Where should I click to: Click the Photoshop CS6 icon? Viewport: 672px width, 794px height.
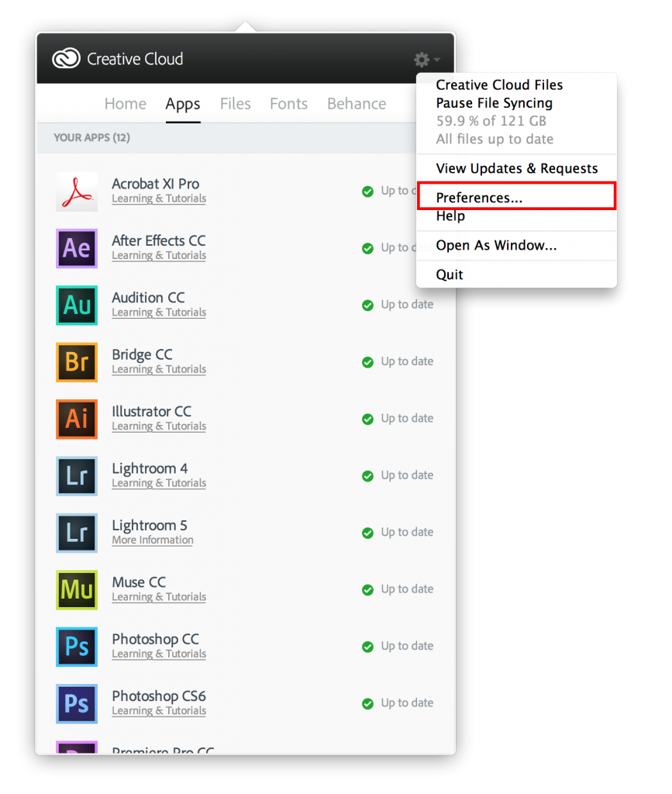(77, 703)
